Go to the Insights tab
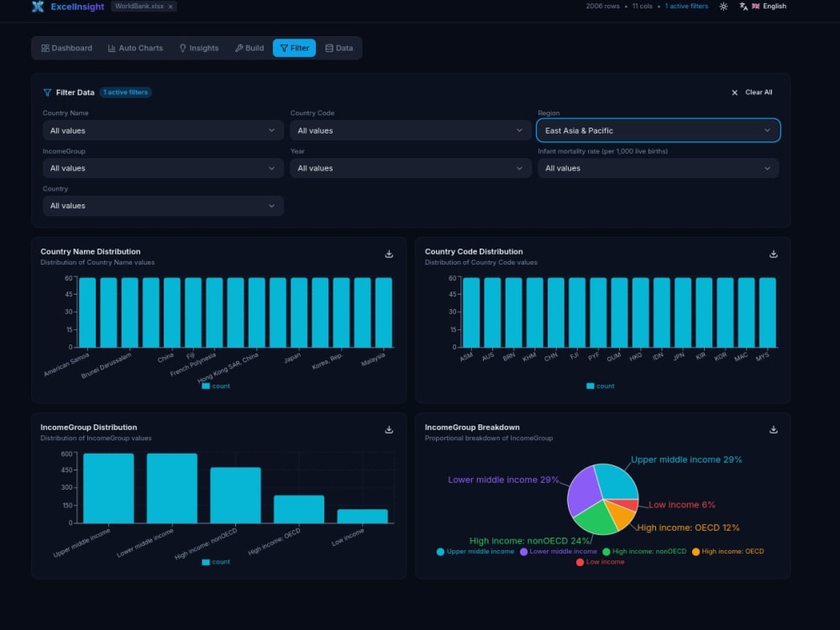The width and height of the screenshot is (840, 630). point(199,48)
